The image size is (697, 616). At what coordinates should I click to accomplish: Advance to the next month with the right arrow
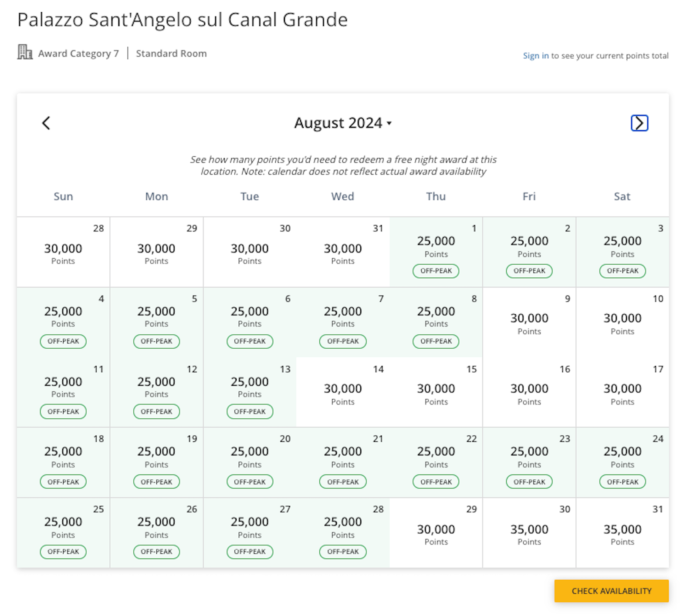tap(639, 123)
